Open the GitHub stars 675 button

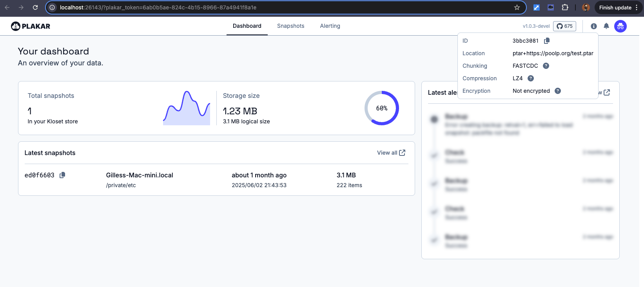click(x=564, y=26)
